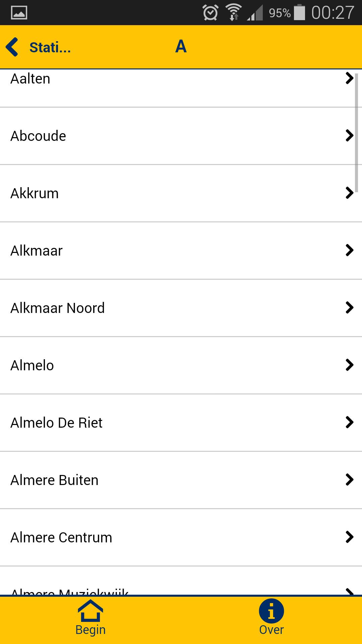Image resolution: width=362 pixels, height=644 pixels.
Task: Select Alkmaar from the station list
Action: 37,251
